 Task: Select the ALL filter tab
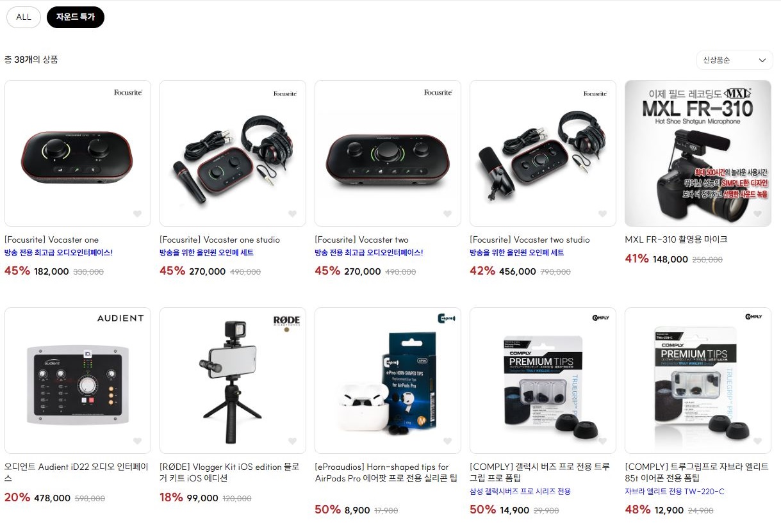point(24,17)
